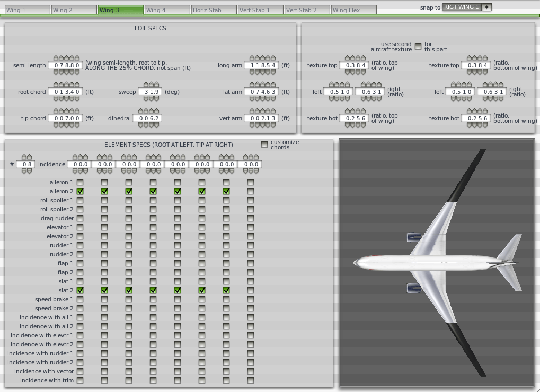Click texture bot field for bottom of wing
The width and height of the screenshot is (540, 392).
tap(476, 118)
